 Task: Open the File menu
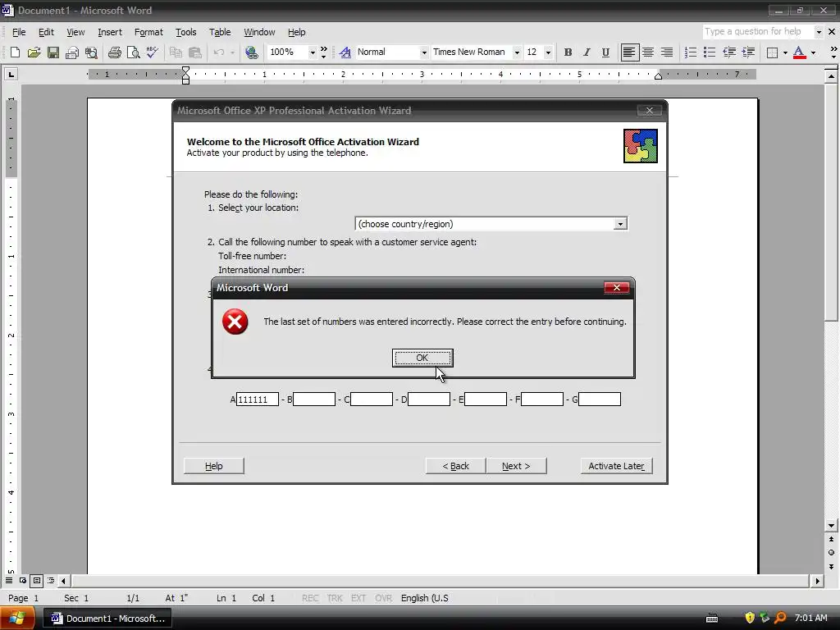coord(19,32)
